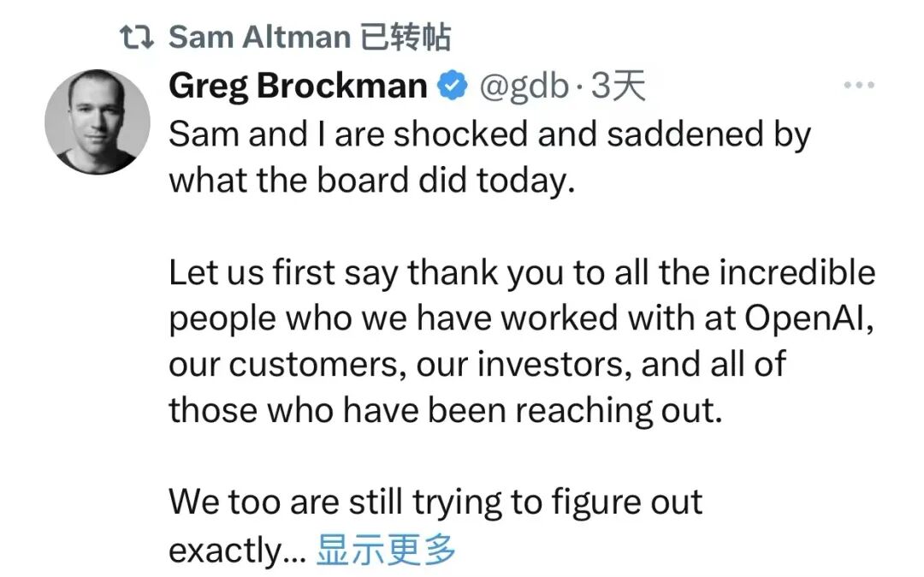Click the 'those who have been reaching out' line
924x577 pixels.
tap(446, 410)
